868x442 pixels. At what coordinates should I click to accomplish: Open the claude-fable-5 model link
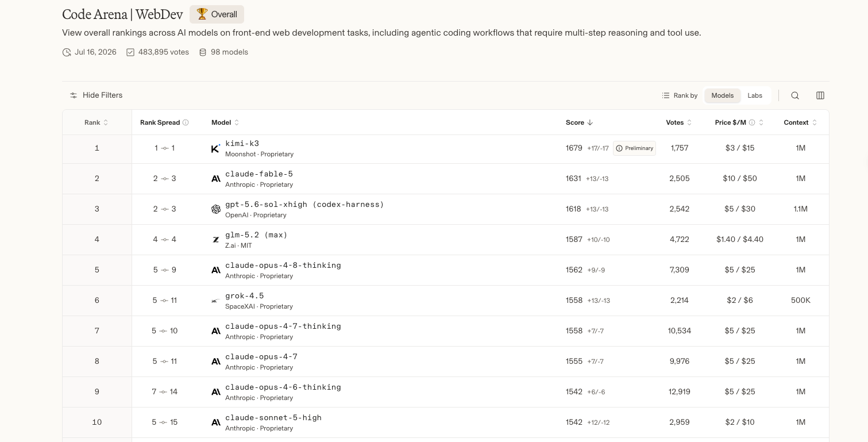pos(259,174)
